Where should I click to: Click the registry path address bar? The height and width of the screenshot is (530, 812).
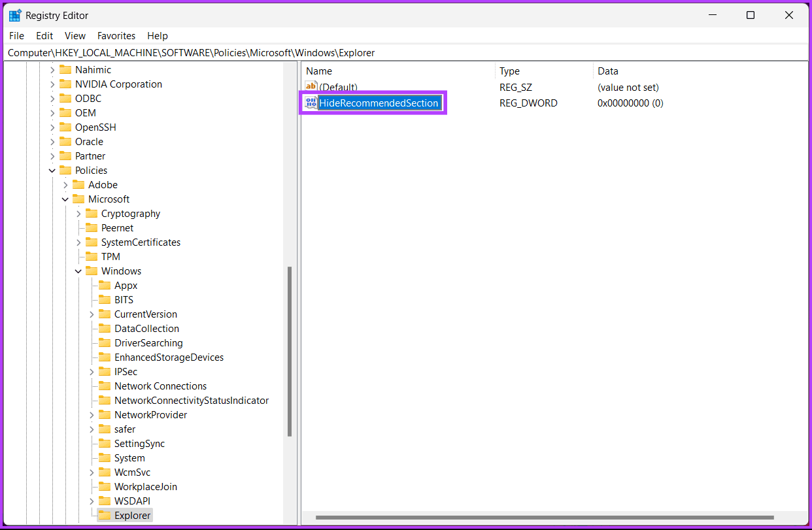(405, 53)
